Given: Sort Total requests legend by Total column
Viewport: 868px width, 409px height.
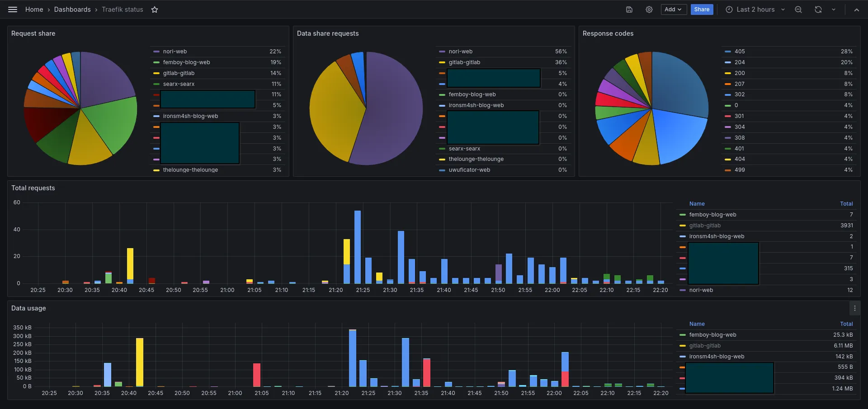Looking at the screenshot, I should click(846, 204).
